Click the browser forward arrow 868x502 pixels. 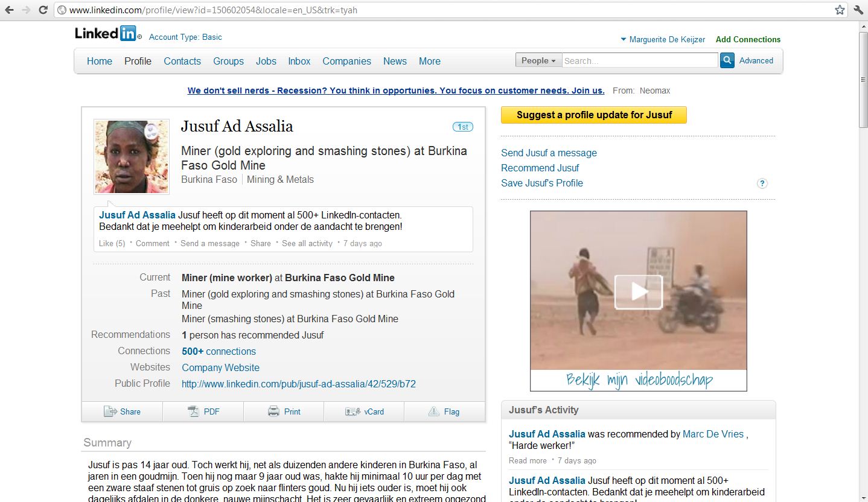pos(26,10)
